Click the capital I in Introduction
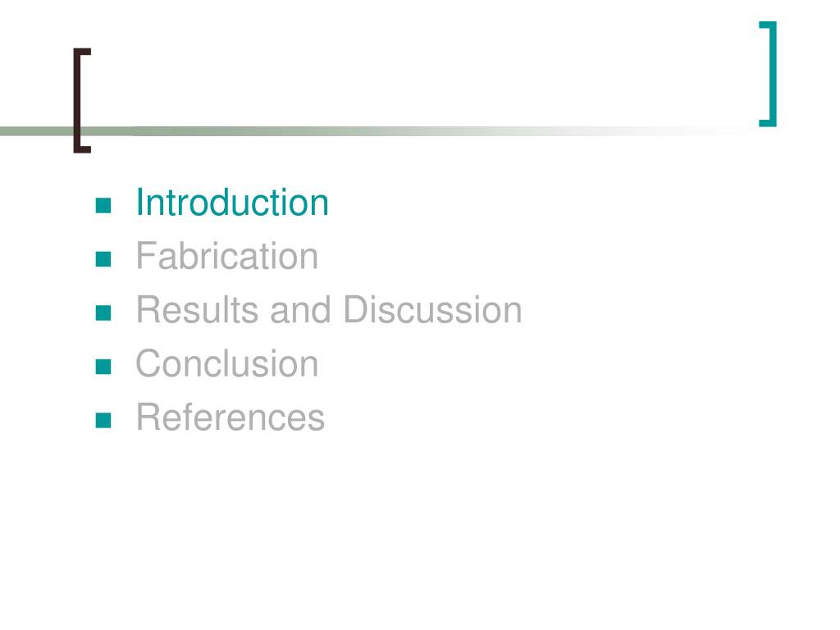 tap(139, 203)
